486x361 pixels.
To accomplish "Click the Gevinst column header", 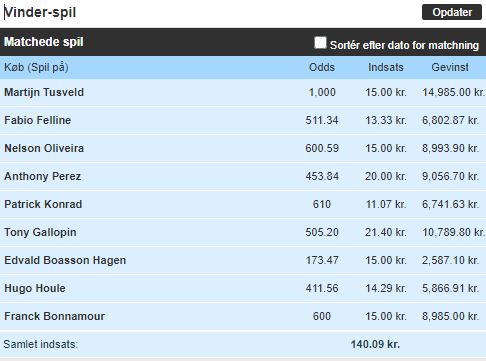I will coord(450,67).
